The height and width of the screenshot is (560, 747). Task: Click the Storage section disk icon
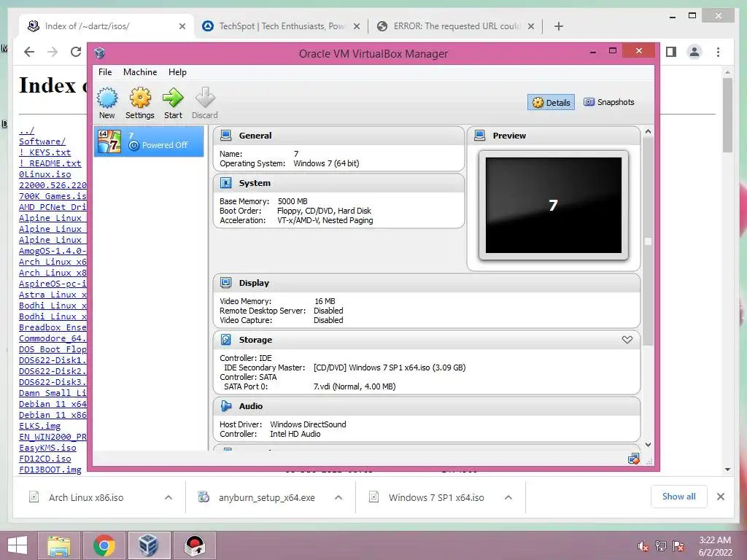pyautogui.click(x=226, y=340)
